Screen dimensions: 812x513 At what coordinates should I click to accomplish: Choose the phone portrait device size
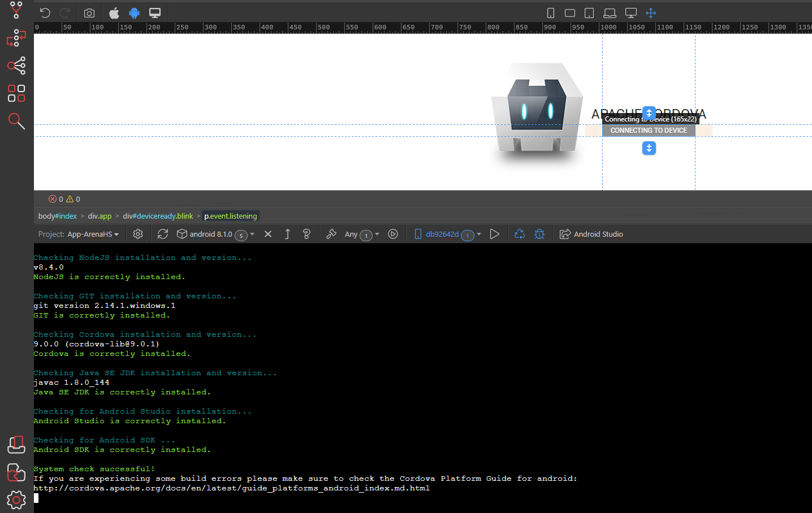tap(551, 13)
